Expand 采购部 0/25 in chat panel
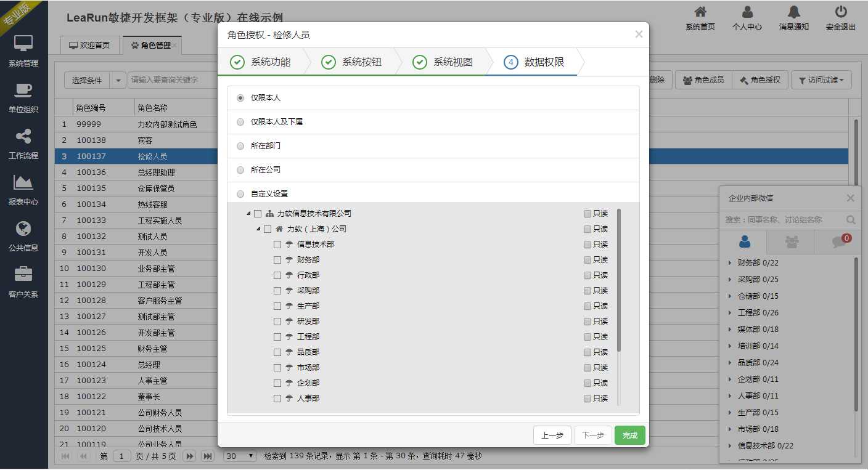The image size is (868, 470). [x=730, y=280]
